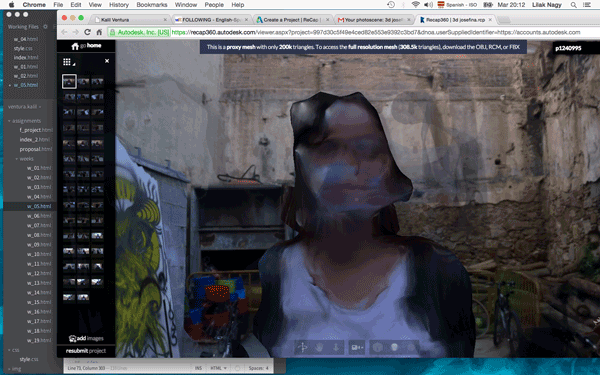Open the Help menu
Screen dimensions: 600x375
(238, 5)
